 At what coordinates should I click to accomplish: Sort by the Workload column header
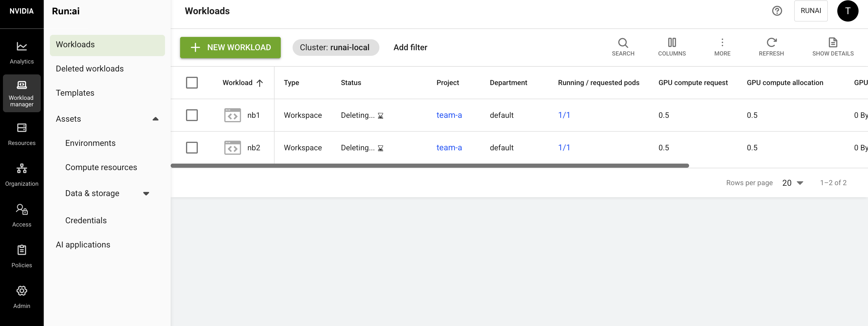coord(242,83)
